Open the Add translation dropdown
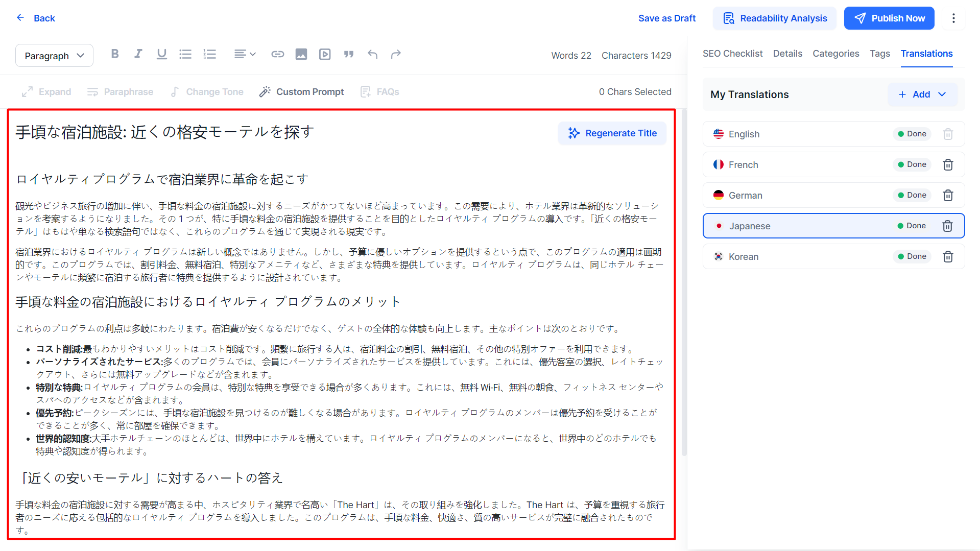 click(922, 94)
